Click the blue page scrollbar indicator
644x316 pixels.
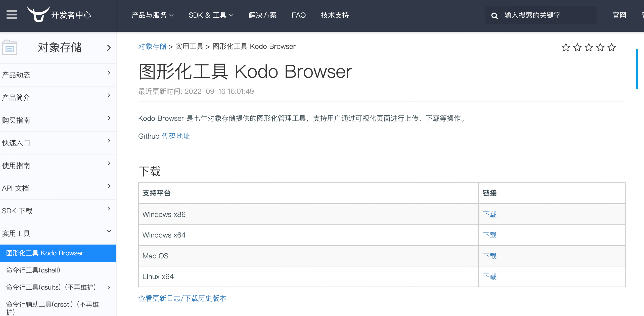637,69
